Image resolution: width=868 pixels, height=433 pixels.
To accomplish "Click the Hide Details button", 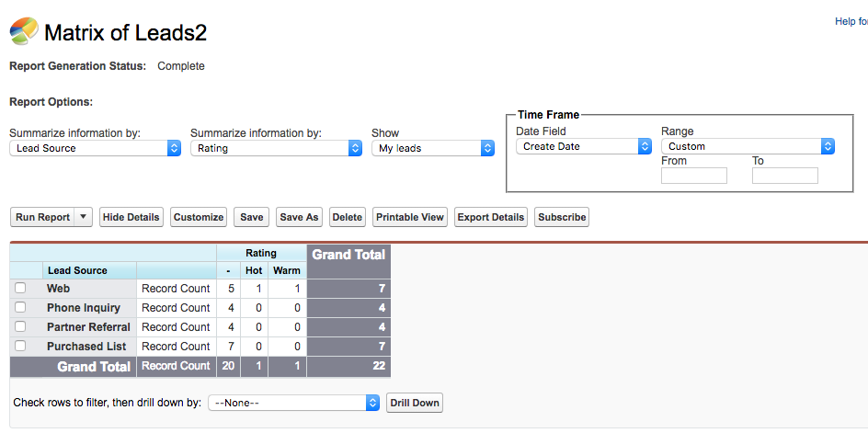I will click(131, 217).
